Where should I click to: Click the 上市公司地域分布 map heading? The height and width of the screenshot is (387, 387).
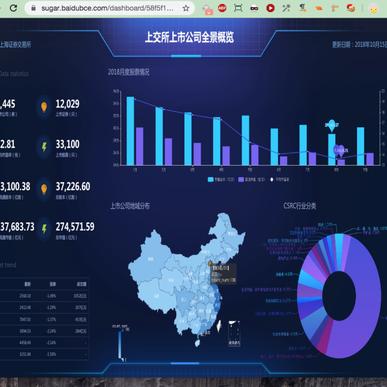point(130,206)
